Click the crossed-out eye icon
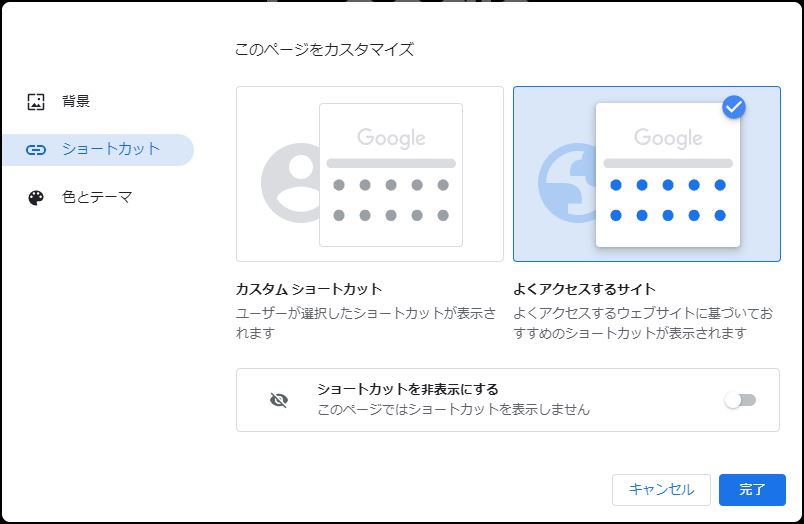This screenshot has width=804, height=524. (x=279, y=400)
